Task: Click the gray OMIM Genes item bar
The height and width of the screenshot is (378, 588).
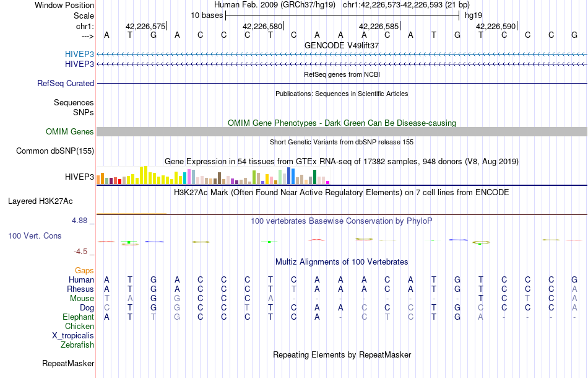Action: point(342,132)
